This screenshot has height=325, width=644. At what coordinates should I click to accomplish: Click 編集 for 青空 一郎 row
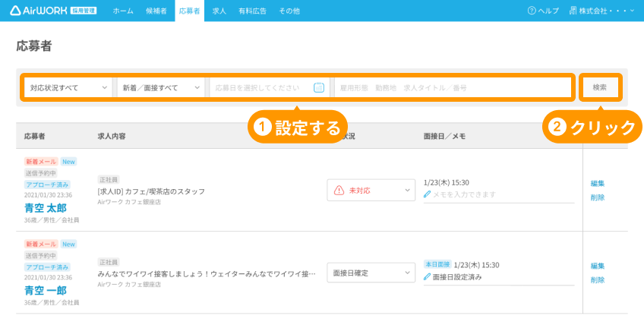[598, 267]
